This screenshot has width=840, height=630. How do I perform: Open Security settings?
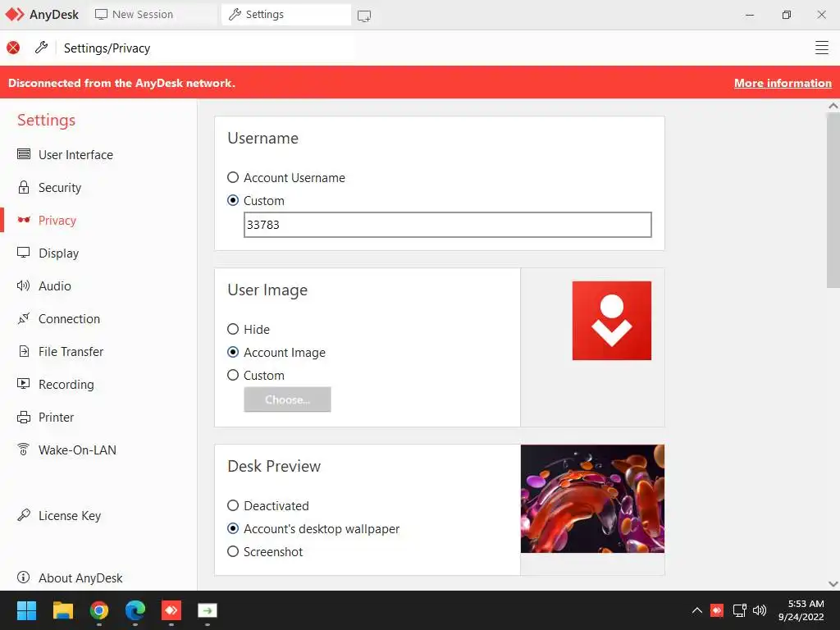[59, 188]
